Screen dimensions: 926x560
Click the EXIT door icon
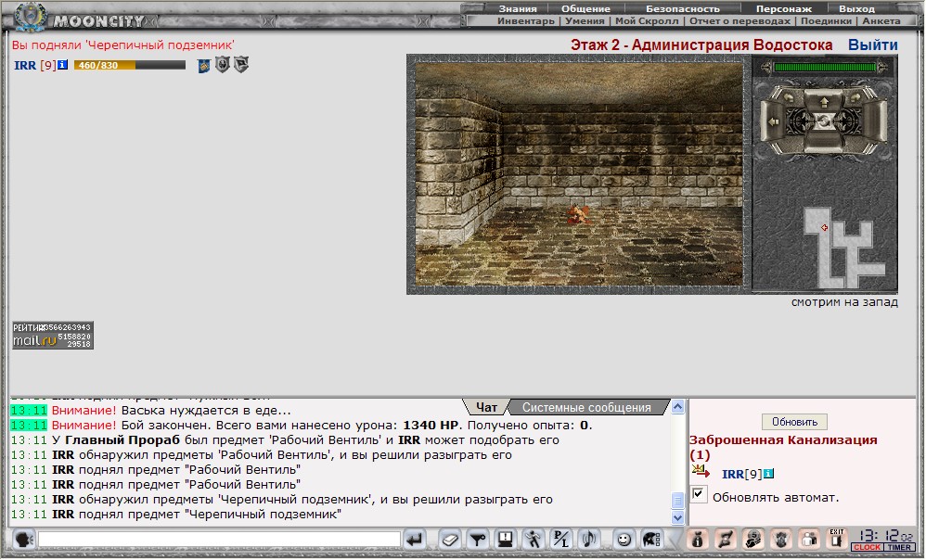tap(836, 540)
